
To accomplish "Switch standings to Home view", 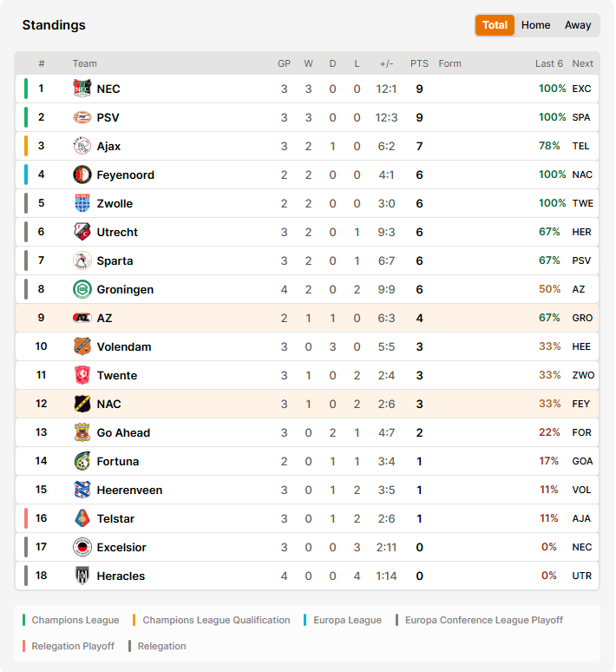I will coord(535,25).
